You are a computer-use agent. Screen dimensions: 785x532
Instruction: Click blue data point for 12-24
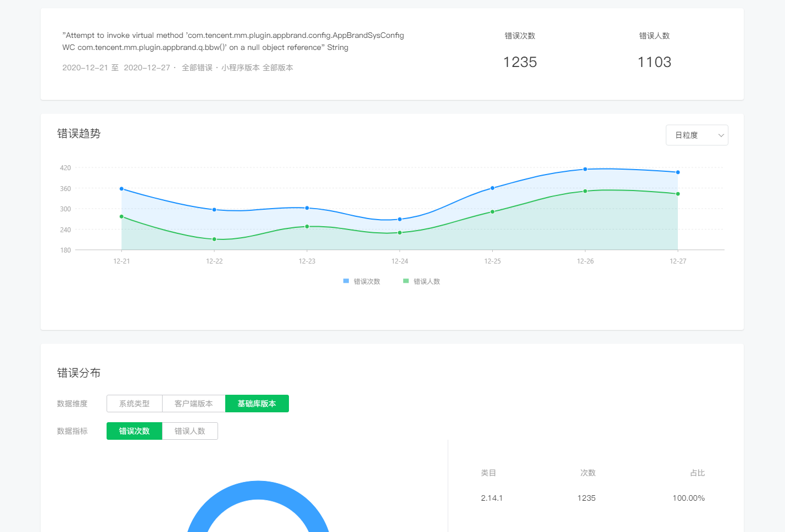click(x=400, y=219)
